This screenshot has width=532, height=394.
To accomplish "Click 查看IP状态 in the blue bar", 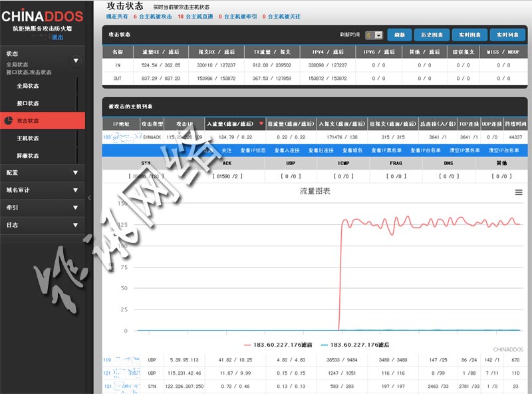I will [253, 150].
